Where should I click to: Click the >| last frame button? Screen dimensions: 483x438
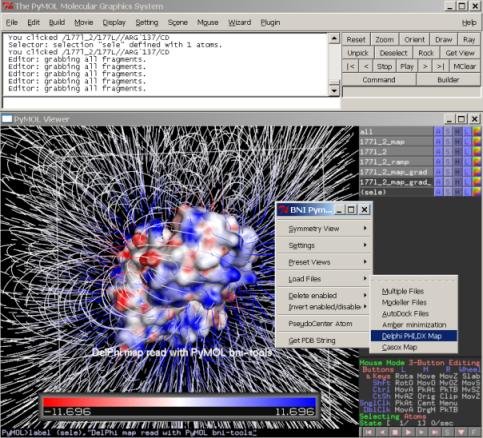coord(440,66)
